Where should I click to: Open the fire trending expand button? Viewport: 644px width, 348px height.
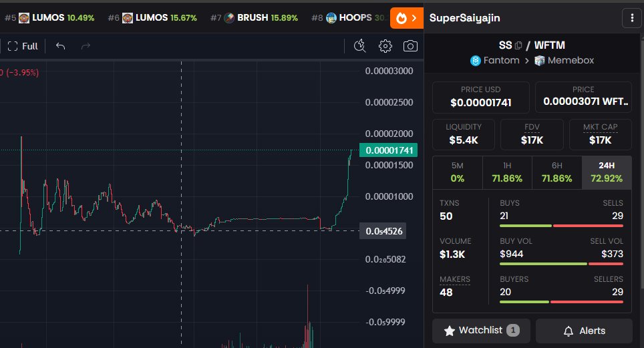click(x=407, y=18)
